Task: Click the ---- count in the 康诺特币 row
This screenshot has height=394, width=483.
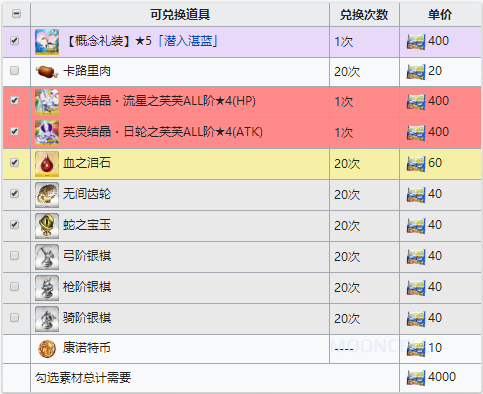Action: (344, 350)
